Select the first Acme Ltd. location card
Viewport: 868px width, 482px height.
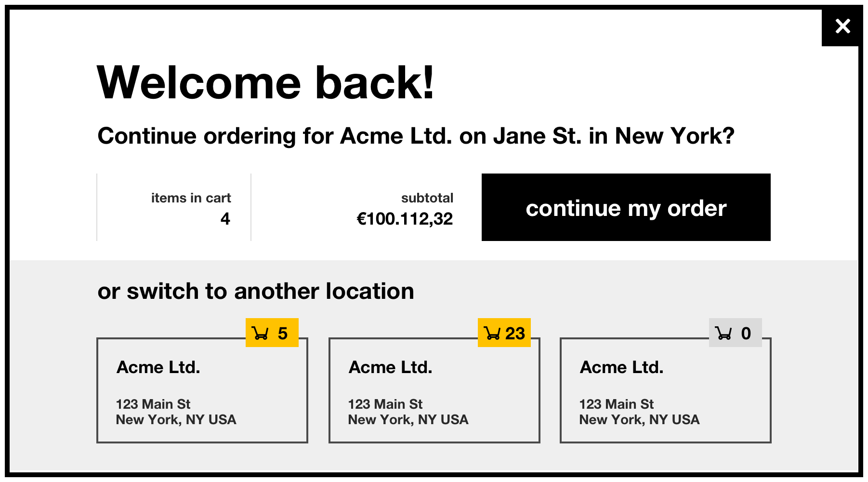pyautogui.click(x=202, y=390)
